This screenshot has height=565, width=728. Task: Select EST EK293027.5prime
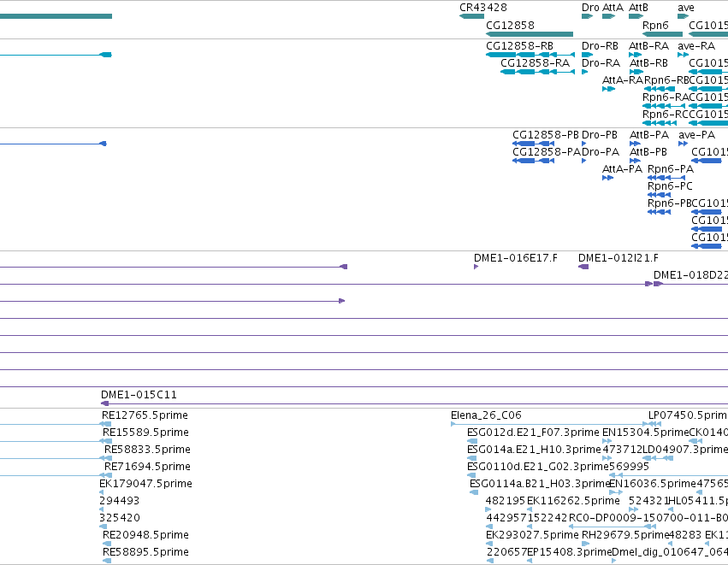coord(533,535)
